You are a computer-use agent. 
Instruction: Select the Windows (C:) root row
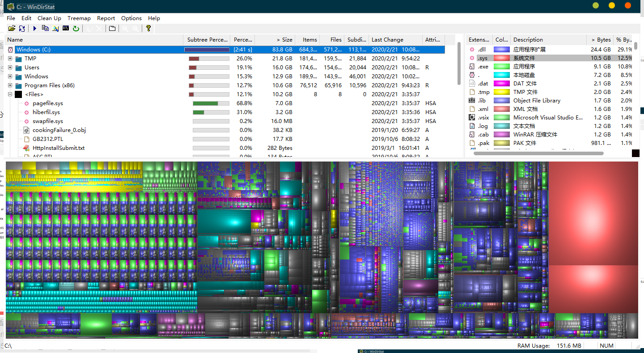click(226, 50)
